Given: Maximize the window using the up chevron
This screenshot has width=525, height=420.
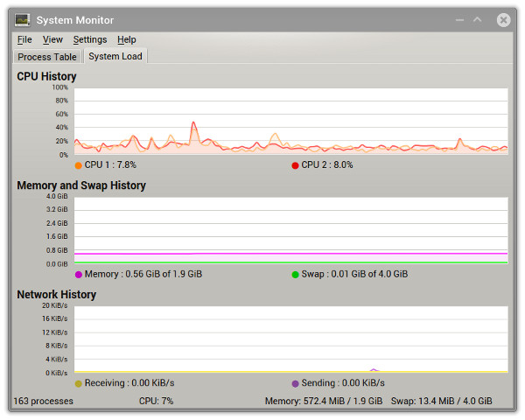Looking at the screenshot, I should pyautogui.click(x=478, y=19).
